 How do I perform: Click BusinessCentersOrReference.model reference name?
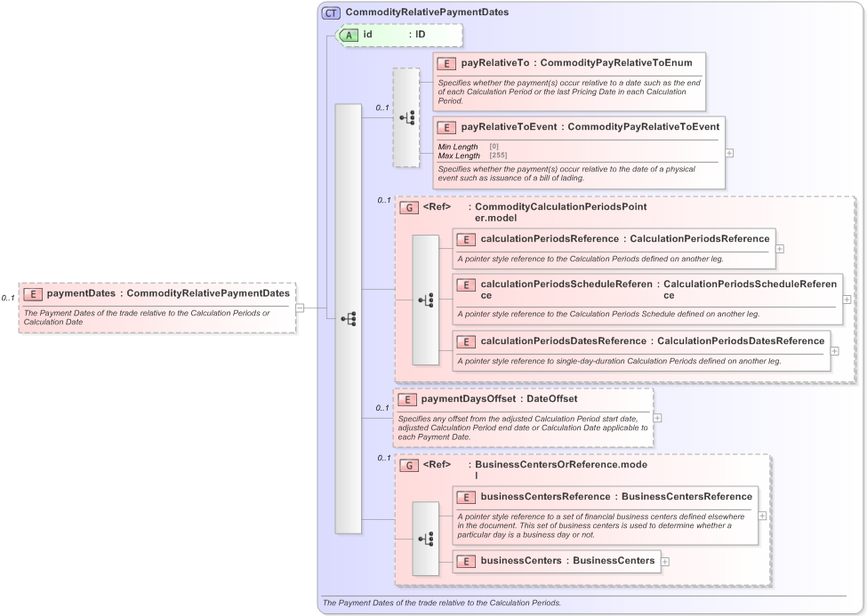click(561, 470)
